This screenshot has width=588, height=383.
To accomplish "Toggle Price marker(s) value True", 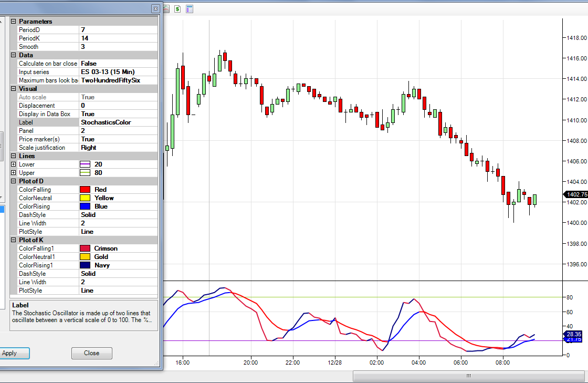I will pyautogui.click(x=119, y=139).
